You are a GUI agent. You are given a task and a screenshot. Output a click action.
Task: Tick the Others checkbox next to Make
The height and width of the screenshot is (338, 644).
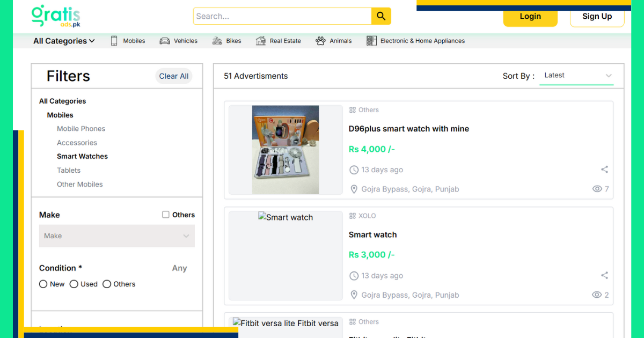[x=166, y=215]
